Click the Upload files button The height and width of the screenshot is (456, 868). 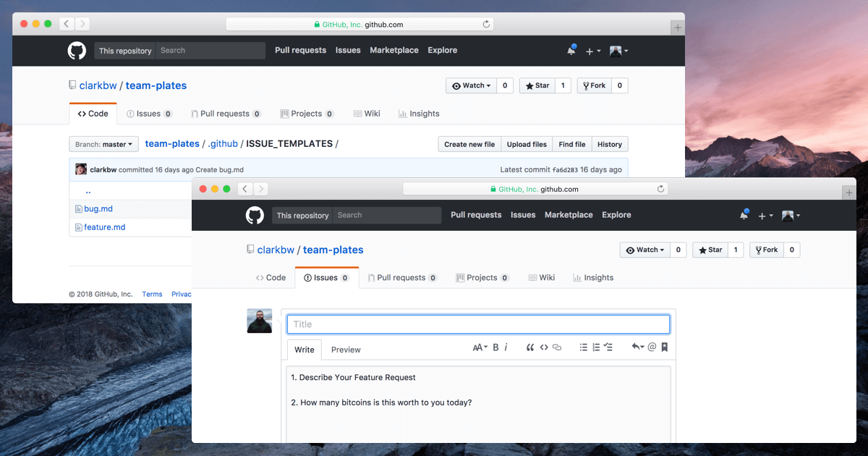(x=527, y=144)
